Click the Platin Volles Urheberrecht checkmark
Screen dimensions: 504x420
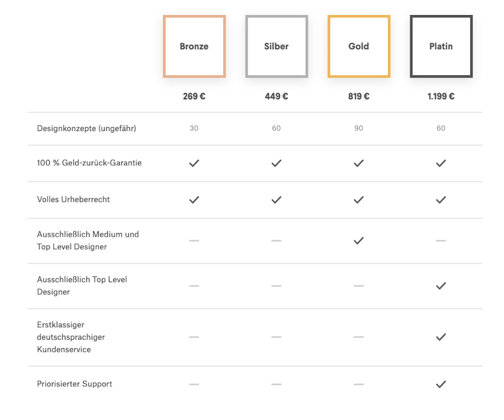point(441,200)
